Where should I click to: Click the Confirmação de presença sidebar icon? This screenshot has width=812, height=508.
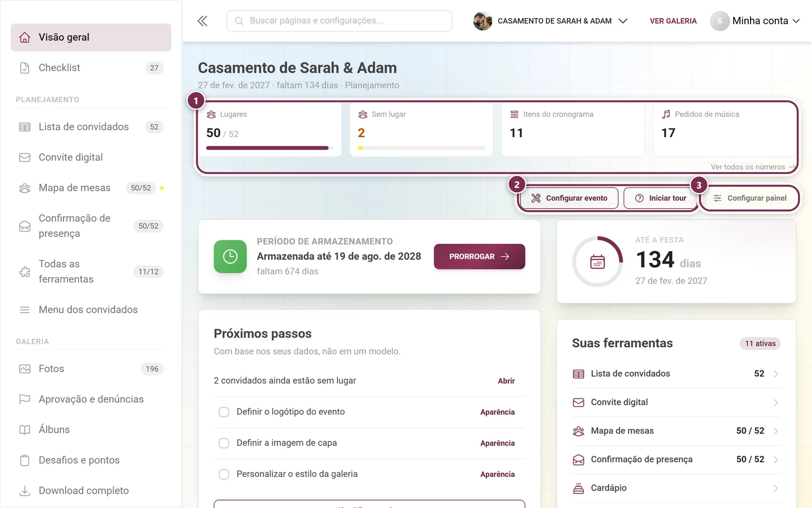25,226
